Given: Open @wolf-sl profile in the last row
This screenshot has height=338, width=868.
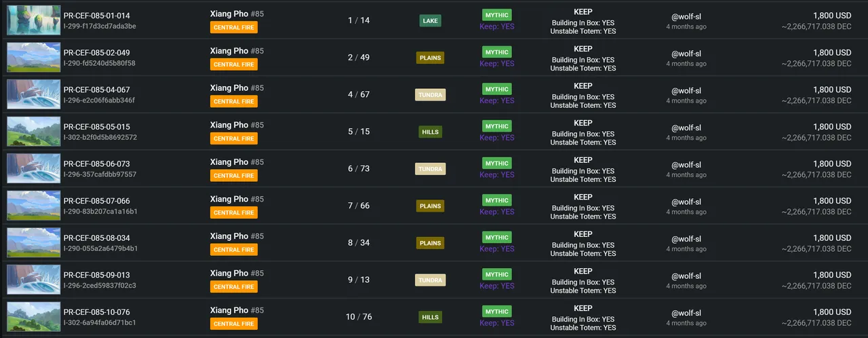Looking at the screenshot, I should coord(686,313).
